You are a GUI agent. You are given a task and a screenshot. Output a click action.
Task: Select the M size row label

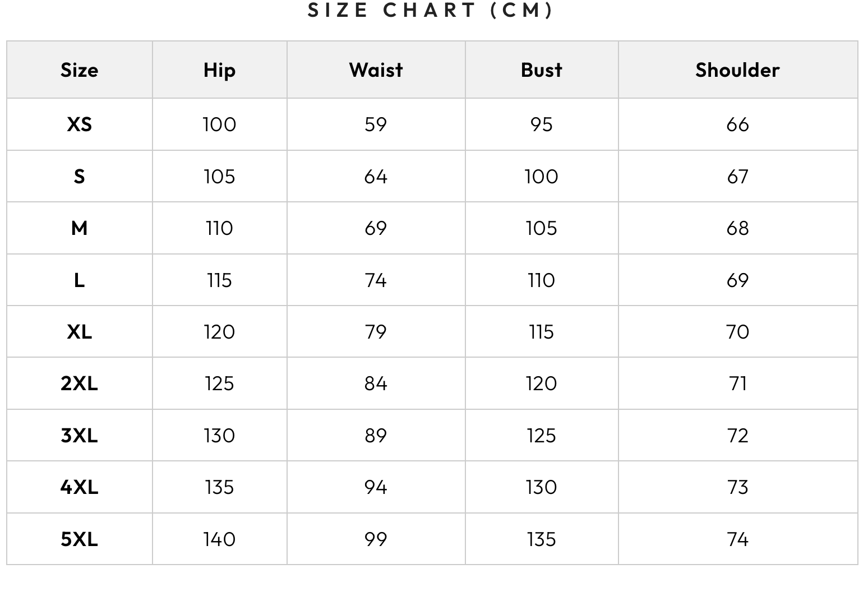coord(79,228)
